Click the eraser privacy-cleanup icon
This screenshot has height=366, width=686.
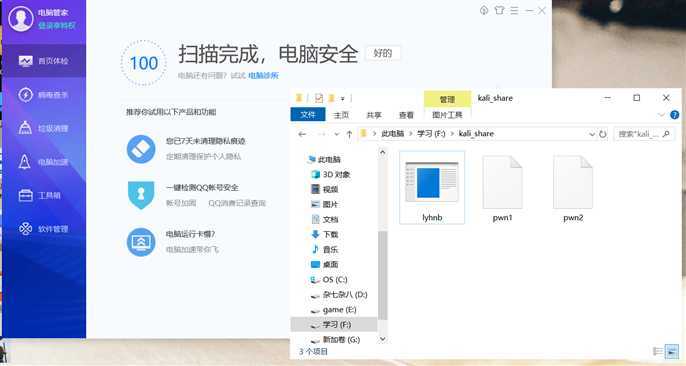[x=141, y=149]
